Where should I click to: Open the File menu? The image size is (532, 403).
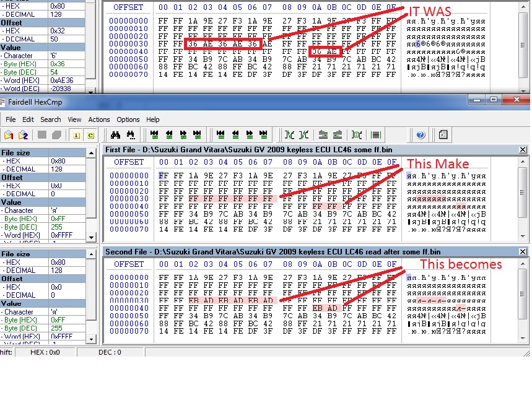coord(11,119)
